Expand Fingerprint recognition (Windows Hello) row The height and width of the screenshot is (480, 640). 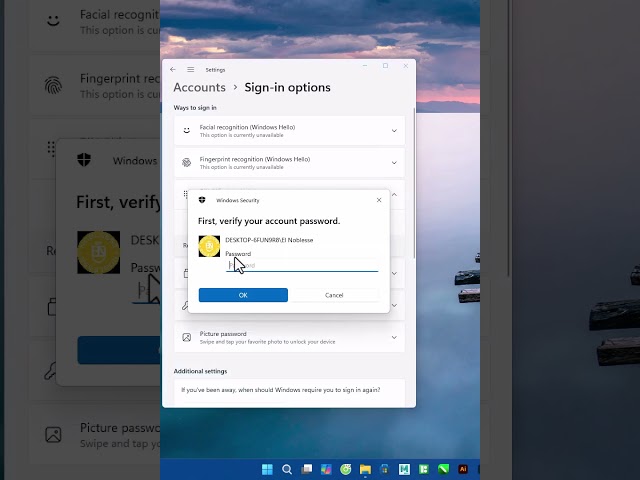tap(289, 162)
